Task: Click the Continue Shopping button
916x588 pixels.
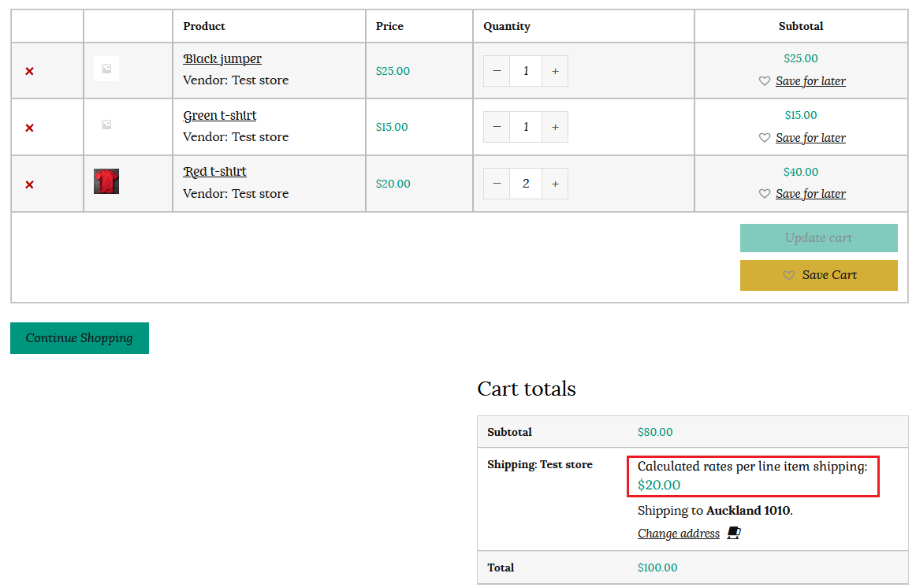Action: point(80,338)
